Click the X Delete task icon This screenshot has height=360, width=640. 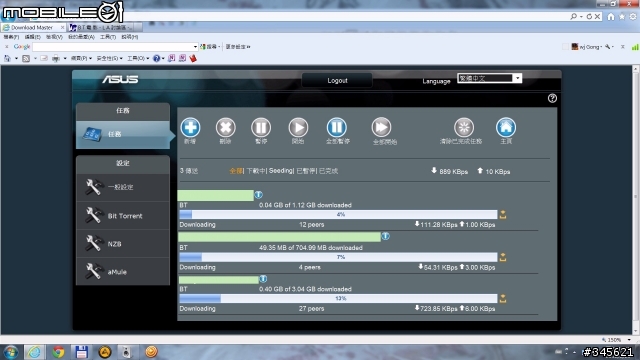click(x=225, y=127)
